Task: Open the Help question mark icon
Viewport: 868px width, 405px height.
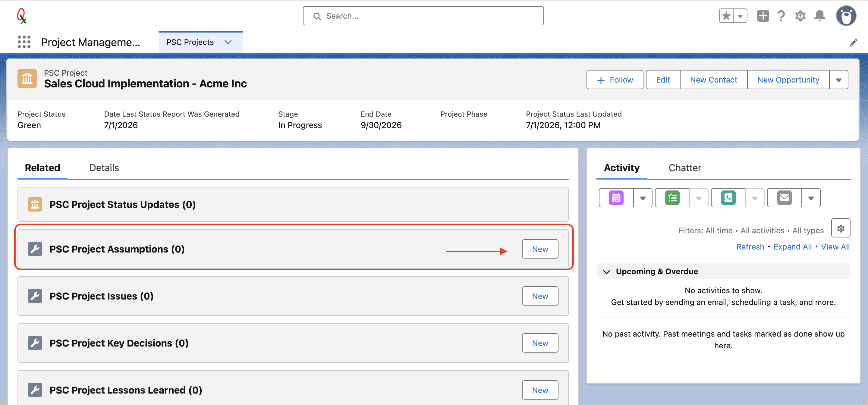Action: 781,16
